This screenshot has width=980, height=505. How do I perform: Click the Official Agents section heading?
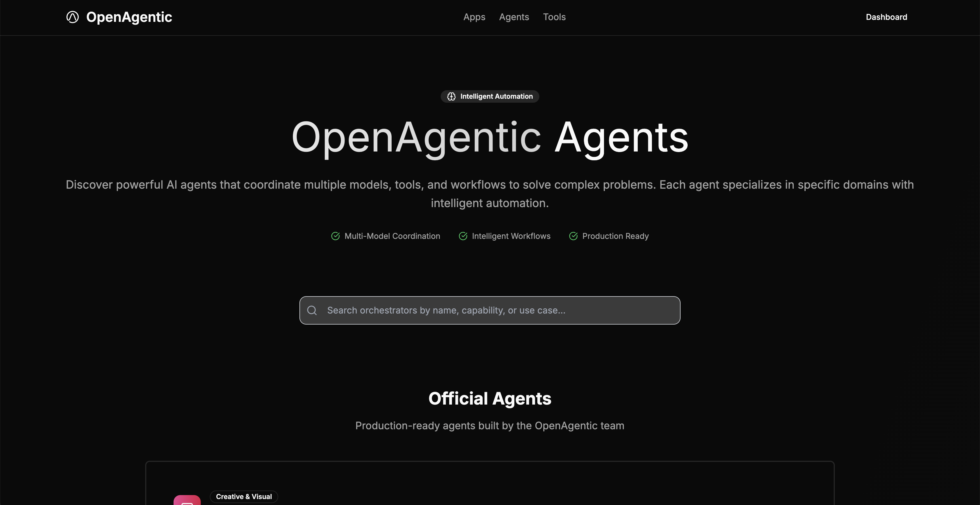(490, 398)
